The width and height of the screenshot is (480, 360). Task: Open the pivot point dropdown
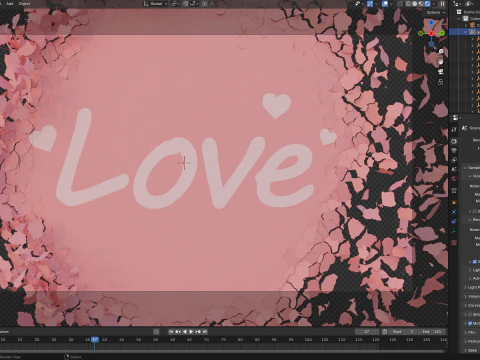coord(175,4)
